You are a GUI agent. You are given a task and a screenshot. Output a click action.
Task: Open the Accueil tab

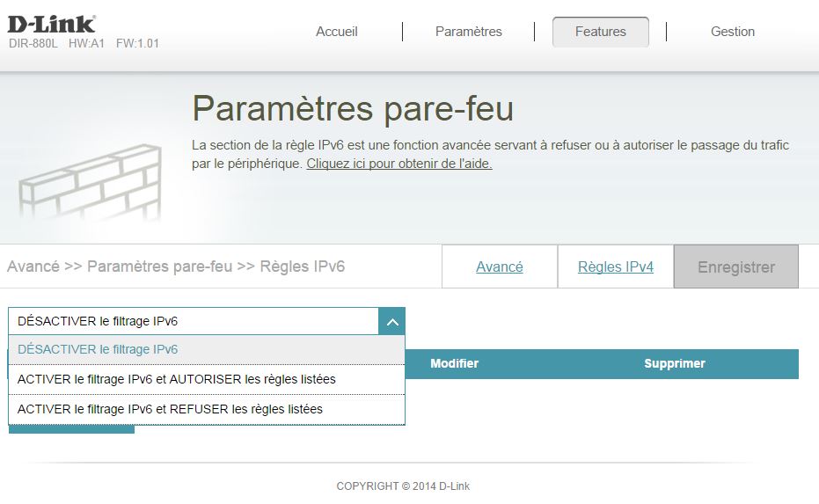[x=337, y=32]
